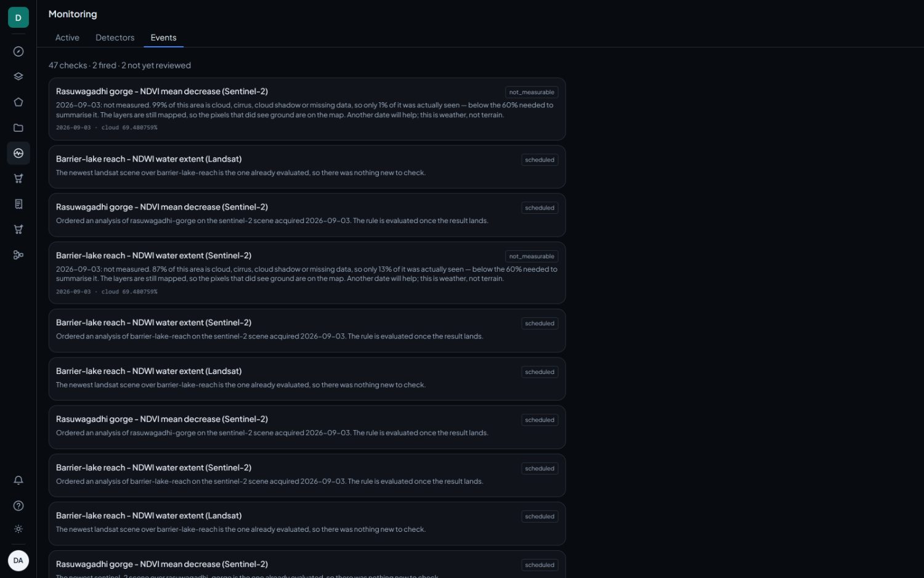Open the folder icon in sidebar

click(x=18, y=128)
